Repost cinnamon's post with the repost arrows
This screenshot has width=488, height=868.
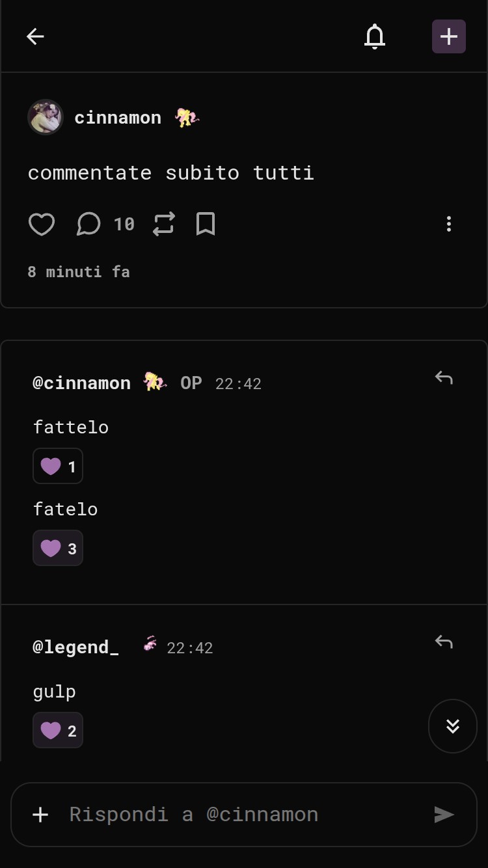tap(164, 224)
